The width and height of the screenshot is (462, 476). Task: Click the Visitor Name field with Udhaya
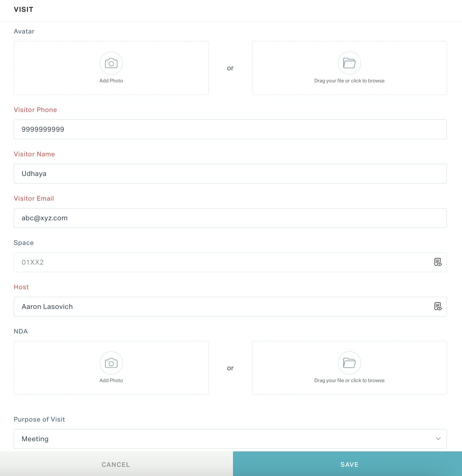click(x=230, y=174)
